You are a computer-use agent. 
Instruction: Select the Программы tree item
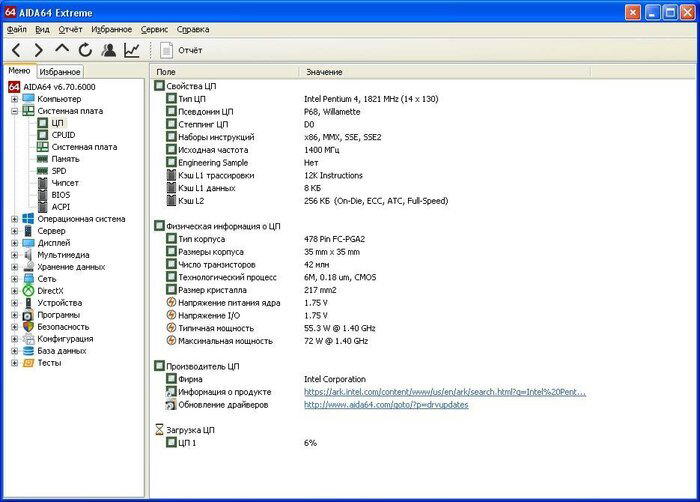(58, 315)
